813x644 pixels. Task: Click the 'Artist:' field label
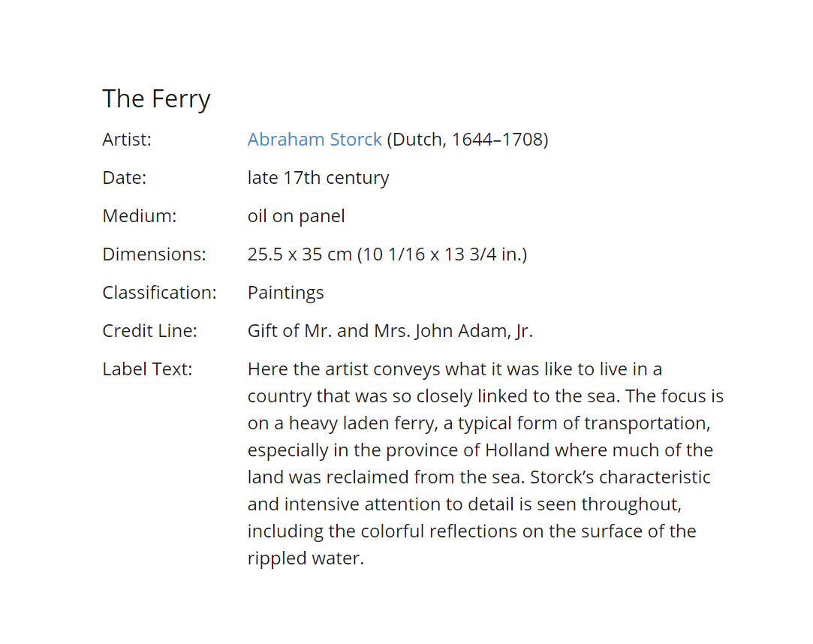[x=127, y=140]
